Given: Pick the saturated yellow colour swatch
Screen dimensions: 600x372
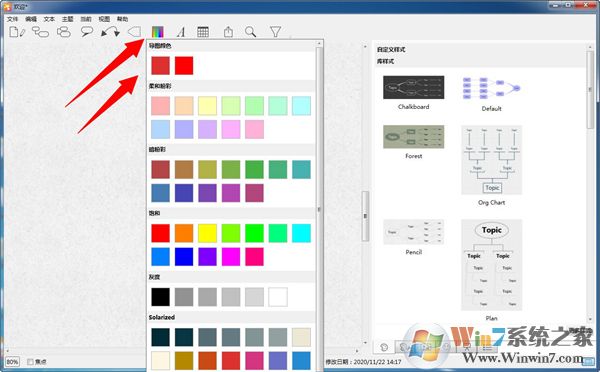Looking at the screenshot, I should 207,233.
